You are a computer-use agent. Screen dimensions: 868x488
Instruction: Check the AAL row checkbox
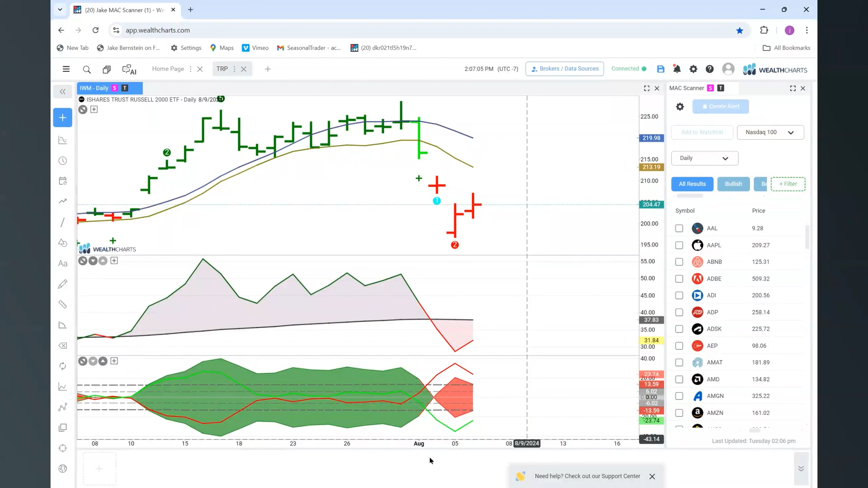click(x=679, y=229)
